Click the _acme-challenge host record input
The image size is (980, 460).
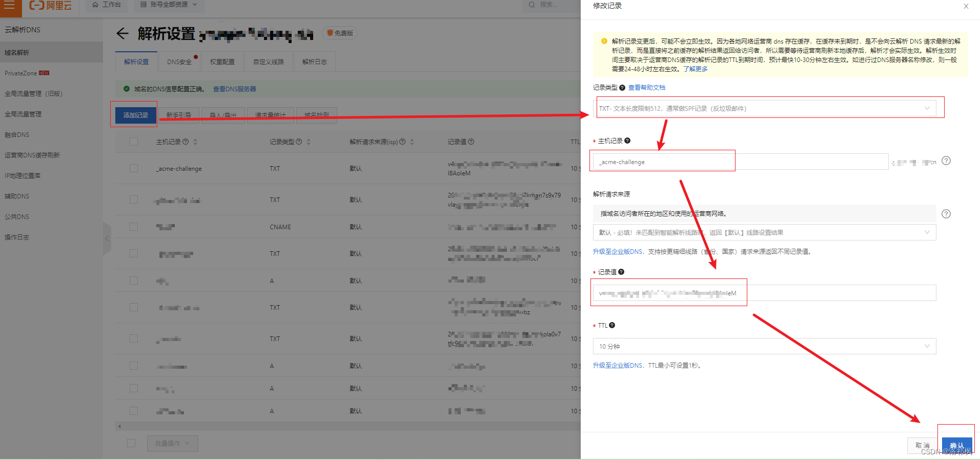[x=741, y=162]
